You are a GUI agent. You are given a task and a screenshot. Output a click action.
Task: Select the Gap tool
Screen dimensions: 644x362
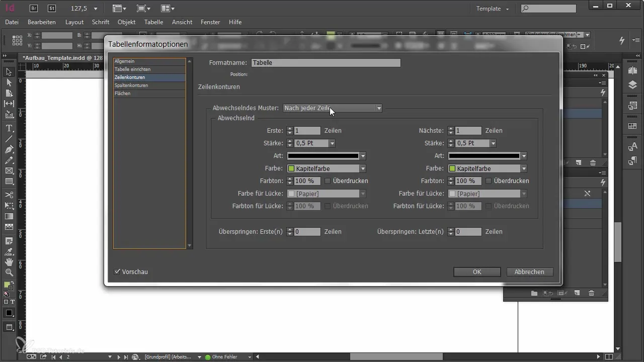(9, 104)
